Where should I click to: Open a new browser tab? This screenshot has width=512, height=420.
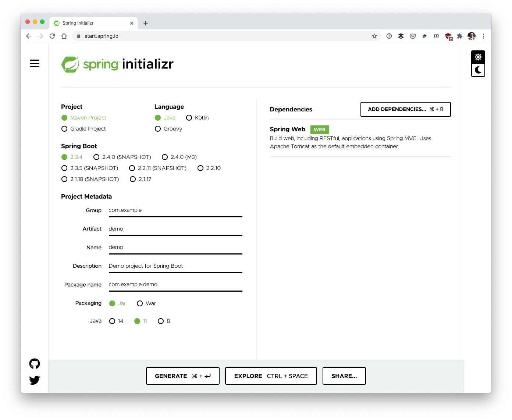146,23
